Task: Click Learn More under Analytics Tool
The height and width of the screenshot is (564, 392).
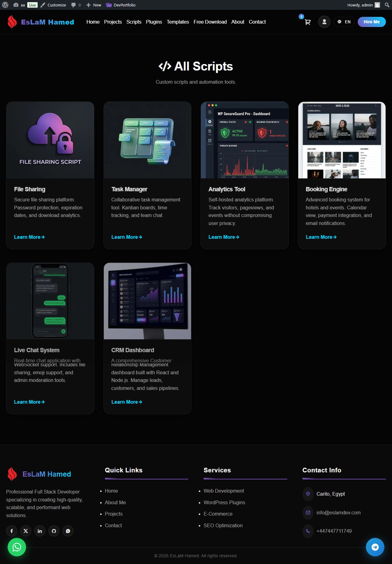Action: click(x=224, y=237)
